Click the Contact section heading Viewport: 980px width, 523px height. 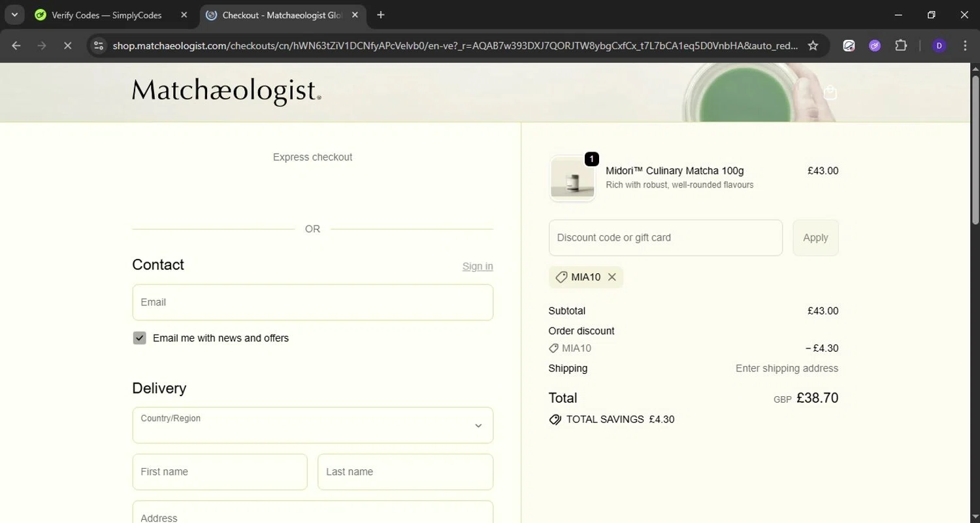tap(158, 265)
